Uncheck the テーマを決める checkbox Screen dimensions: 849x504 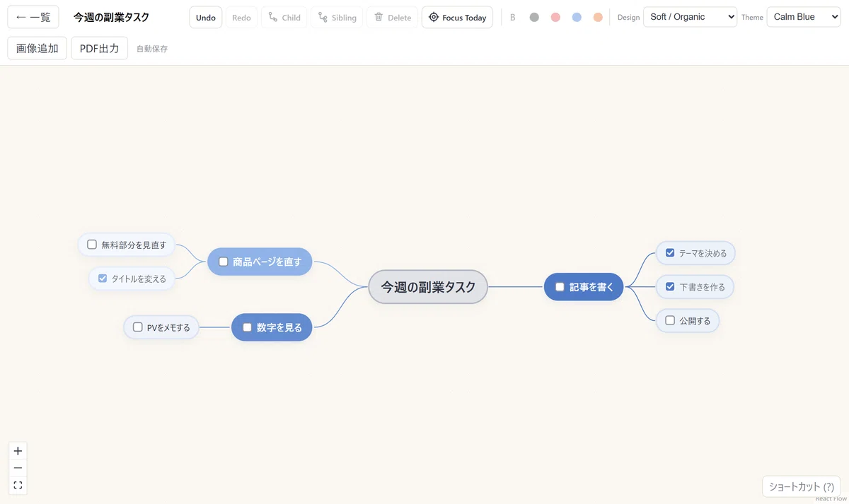[x=670, y=252]
